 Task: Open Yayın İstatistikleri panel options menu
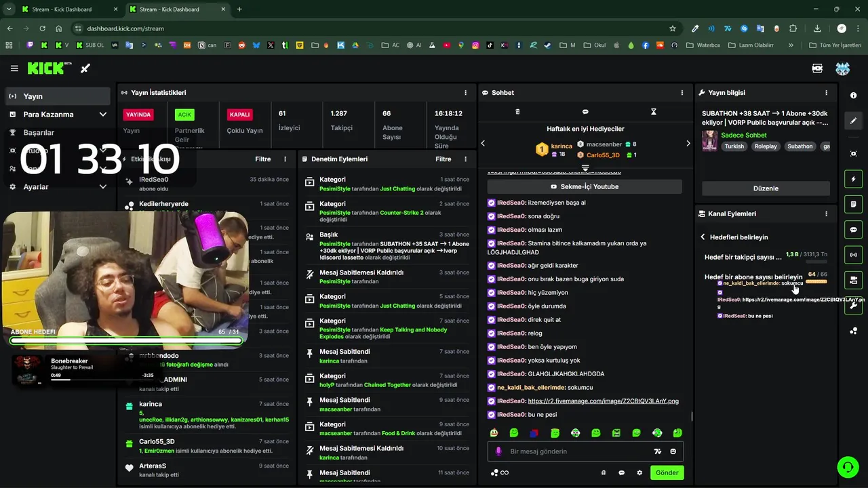tap(465, 93)
